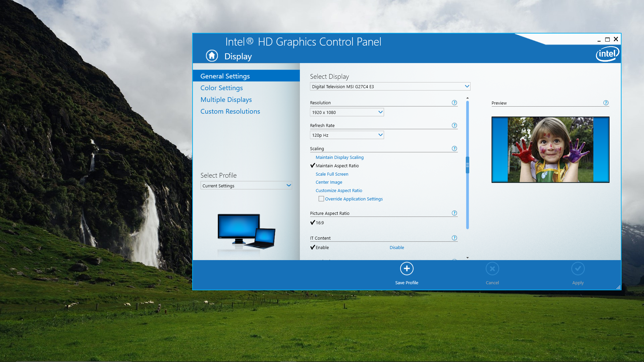
Task: Click the Apply checkmark icon
Action: click(578, 268)
